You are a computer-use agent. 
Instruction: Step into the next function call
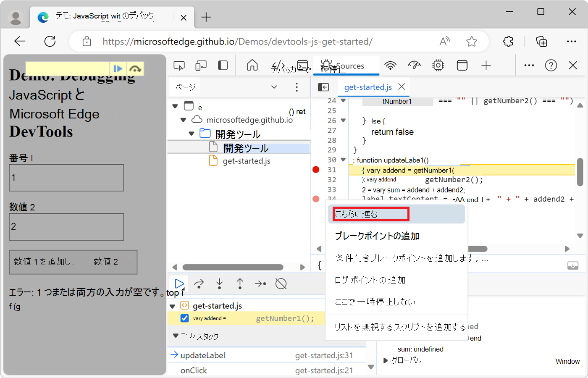[219, 283]
